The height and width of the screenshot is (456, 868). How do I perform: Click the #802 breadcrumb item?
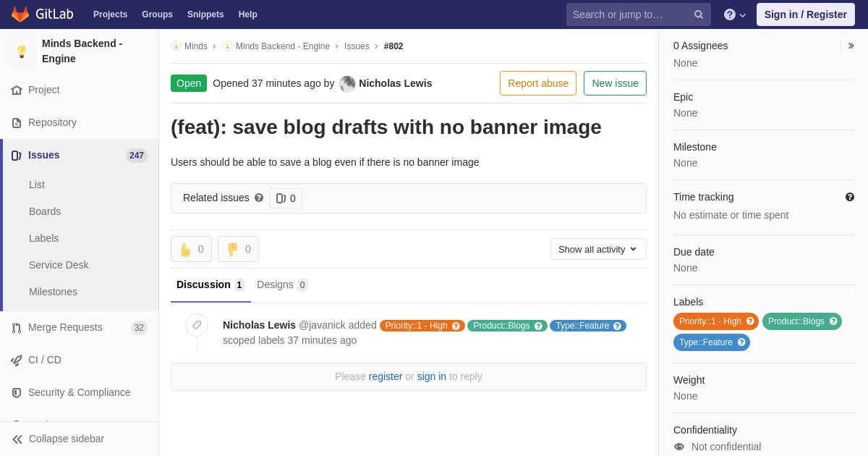393,46
